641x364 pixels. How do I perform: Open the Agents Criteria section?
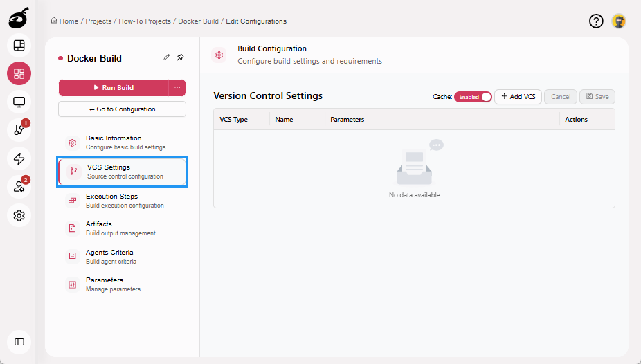[123, 257]
